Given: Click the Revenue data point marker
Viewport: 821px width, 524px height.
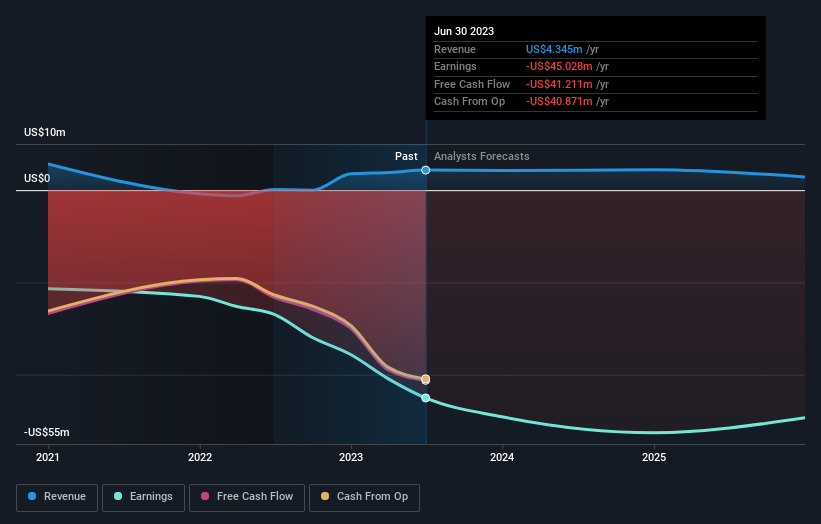Looking at the screenshot, I should click(426, 170).
